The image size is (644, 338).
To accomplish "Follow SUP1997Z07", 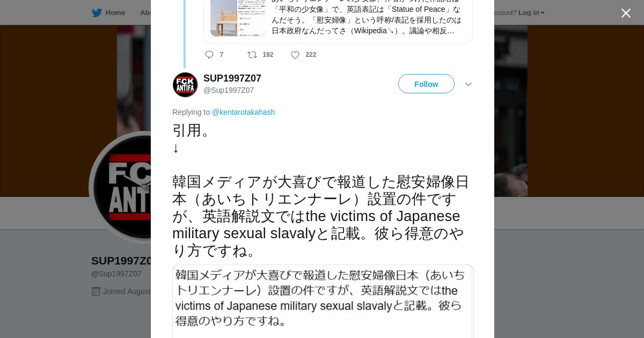I will click(426, 84).
